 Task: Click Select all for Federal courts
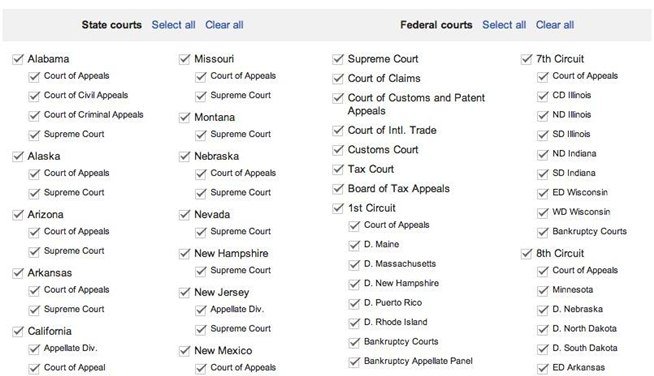click(x=504, y=25)
